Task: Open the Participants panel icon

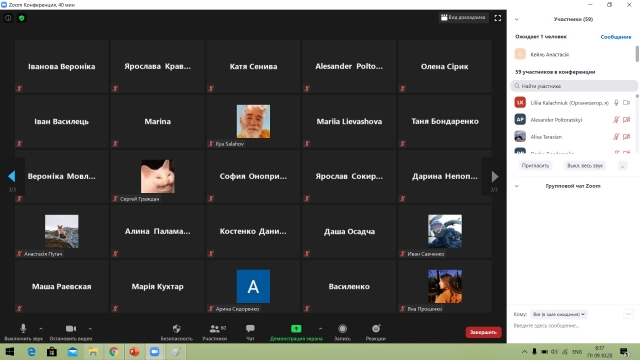Action: [214, 329]
